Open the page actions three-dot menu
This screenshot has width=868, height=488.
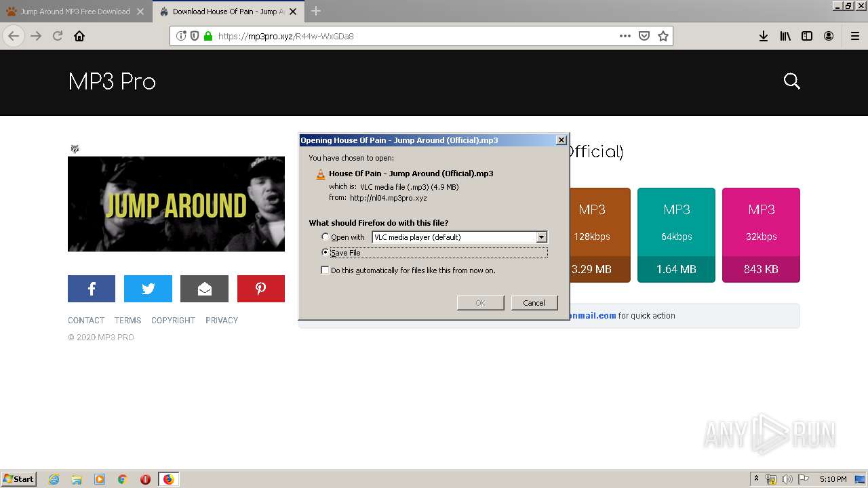click(625, 36)
